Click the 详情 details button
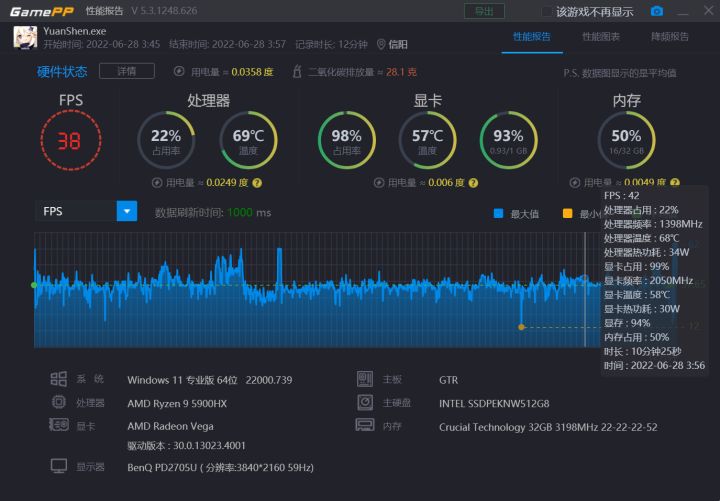The image size is (720, 501). (127, 71)
